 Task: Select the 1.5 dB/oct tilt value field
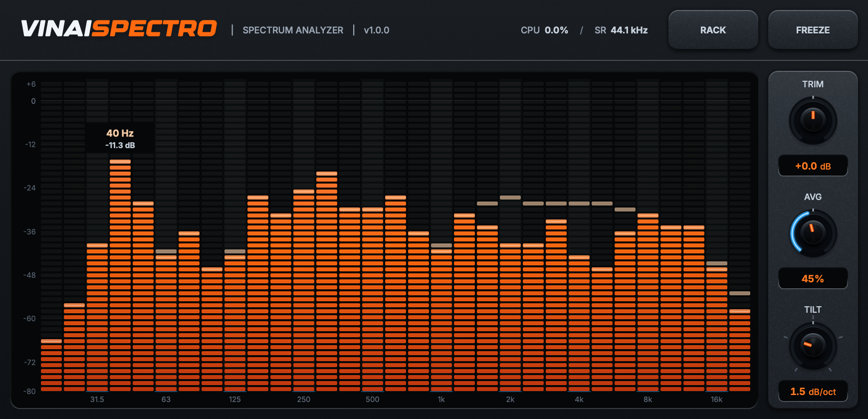[813, 392]
